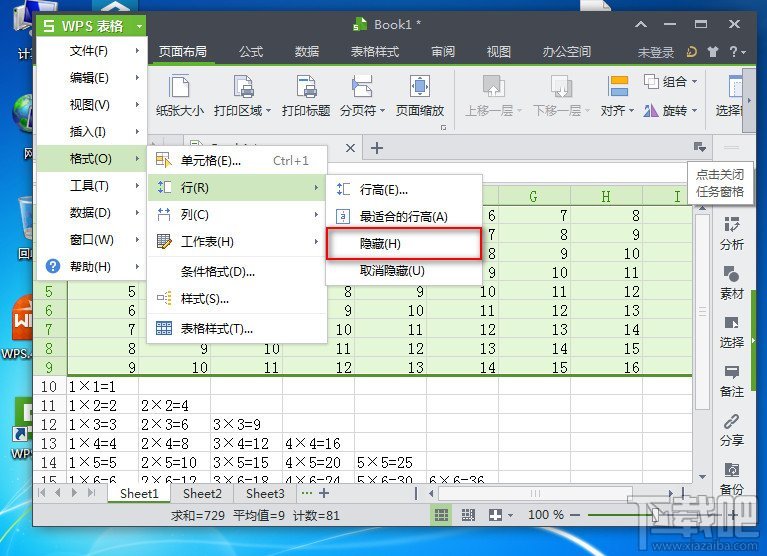
Task: Click the 旋转 rotate icon
Action: click(x=651, y=111)
